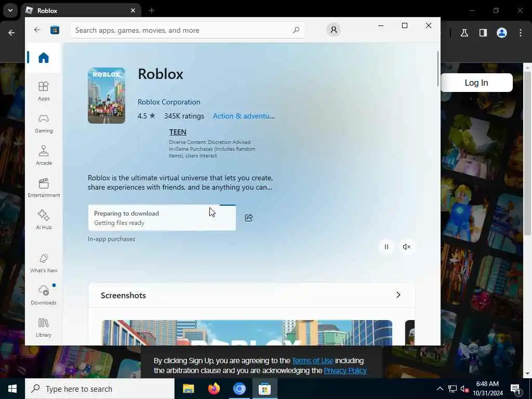Viewport: 532px width, 399px height.
Task: Select the Roblox browser tab
Action: (82, 10)
